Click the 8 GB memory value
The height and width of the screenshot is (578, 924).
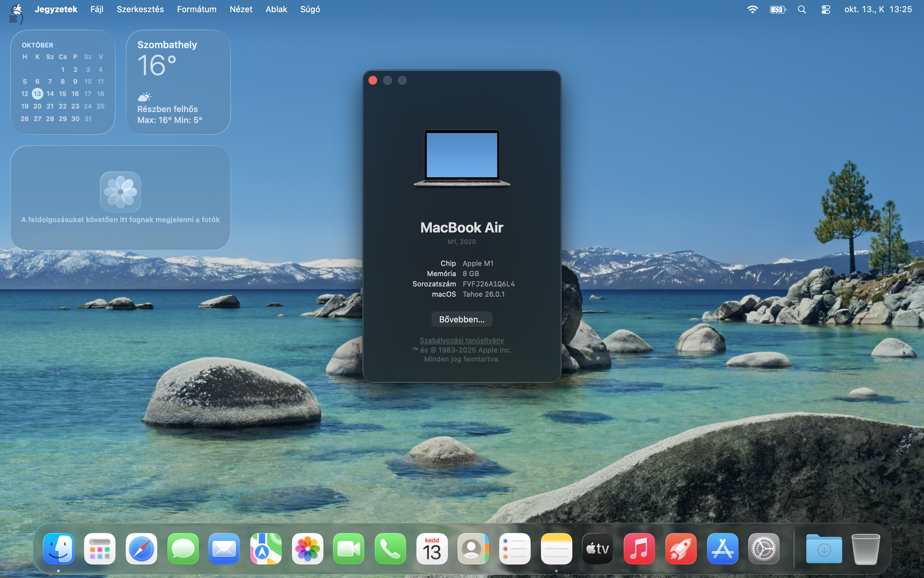(471, 274)
